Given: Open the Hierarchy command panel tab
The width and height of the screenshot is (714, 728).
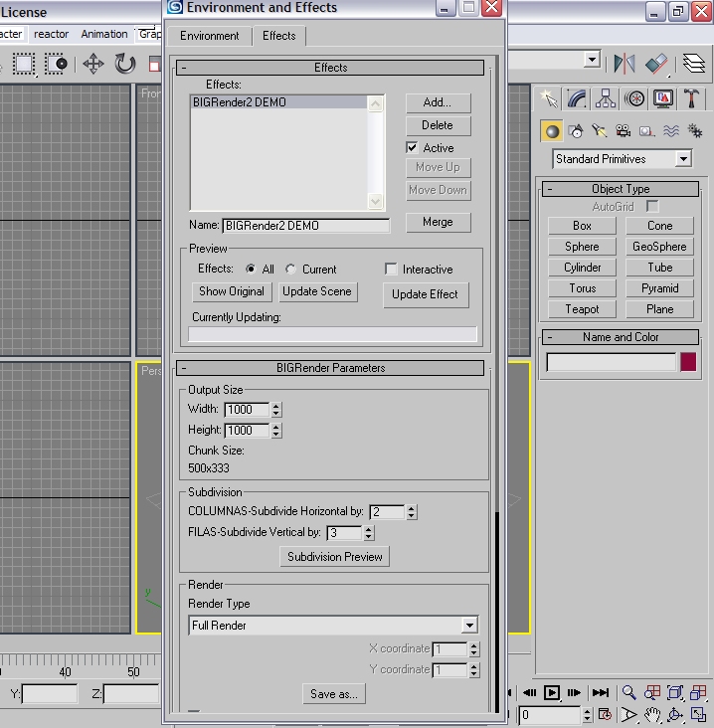Looking at the screenshot, I should point(606,98).
